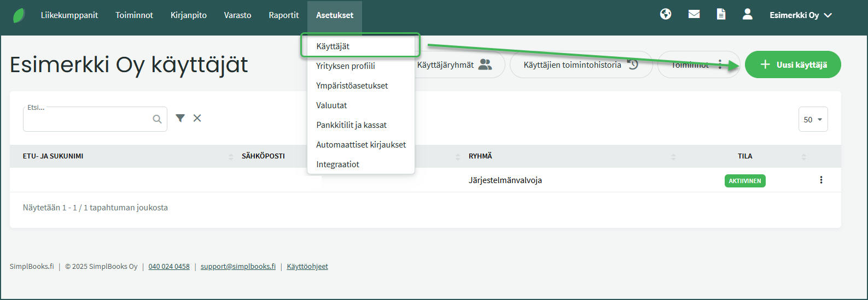Open the globe language icon

(x=666, y=15)
